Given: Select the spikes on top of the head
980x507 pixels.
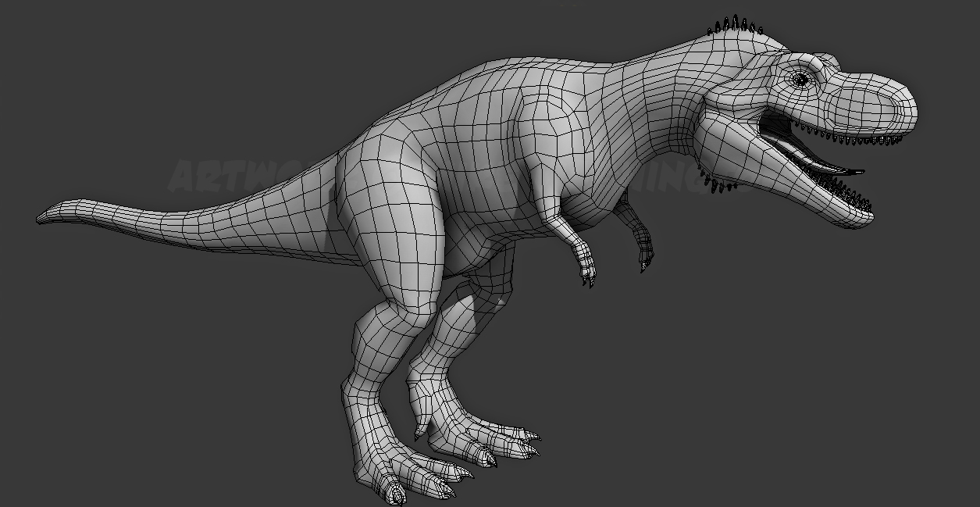Looking at the screenshot, I should pyautogui.click(x=736, y=26).
